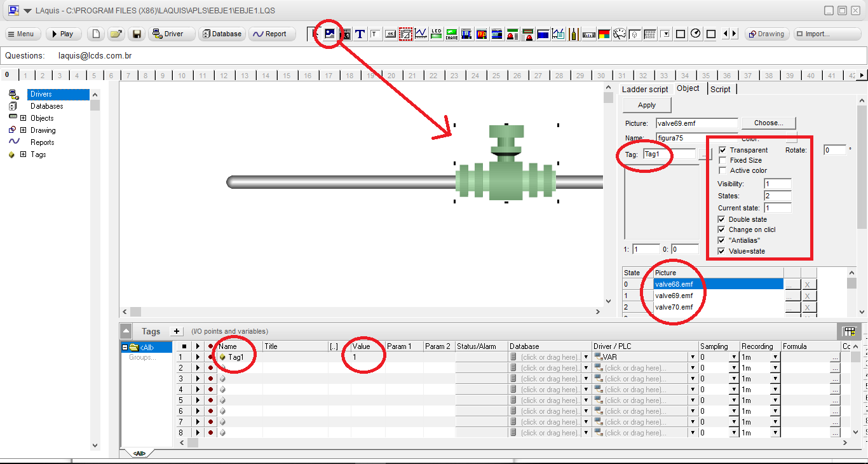Open the Report toolbar button
The image size is (868, 464).
click(272, 34)
